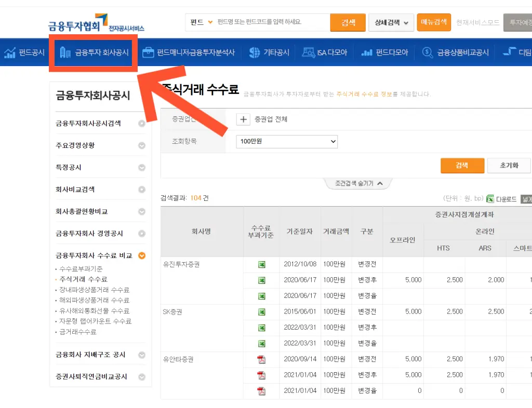Open Excel file for 유진투자증권 변경율 row
This screenshot has width=532, height=408.
262,296
